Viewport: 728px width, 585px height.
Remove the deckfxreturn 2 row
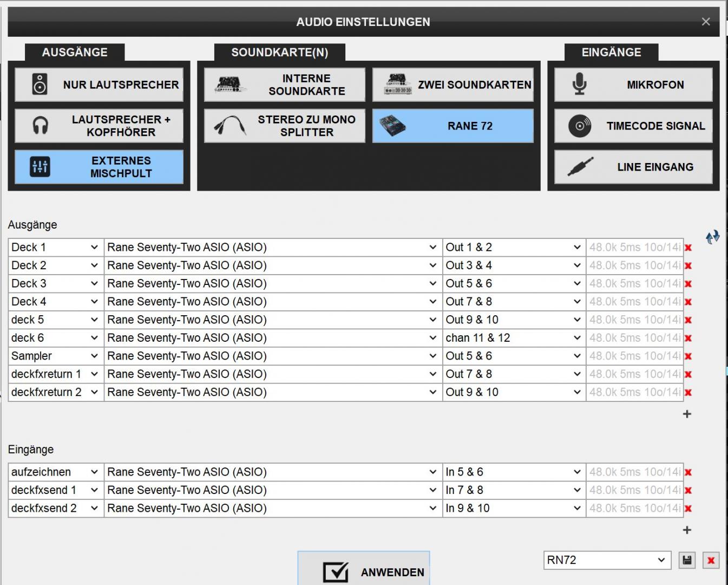[688, 393]
